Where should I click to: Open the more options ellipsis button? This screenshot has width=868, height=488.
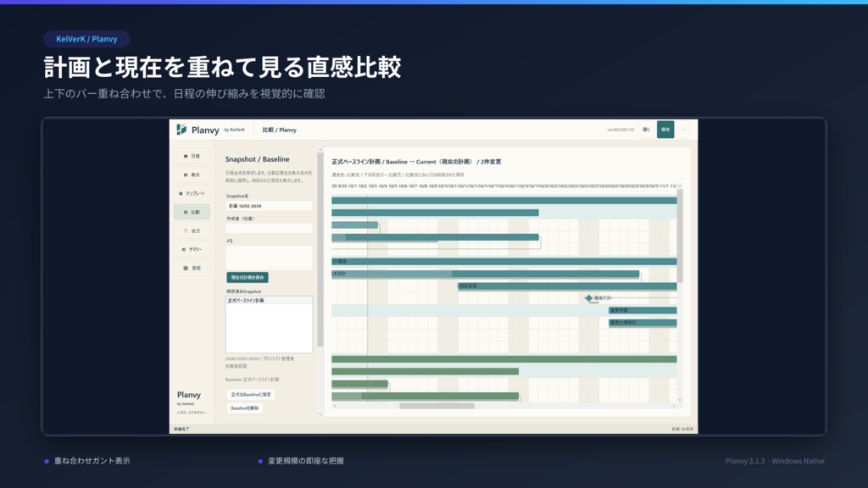coord(684,130)
